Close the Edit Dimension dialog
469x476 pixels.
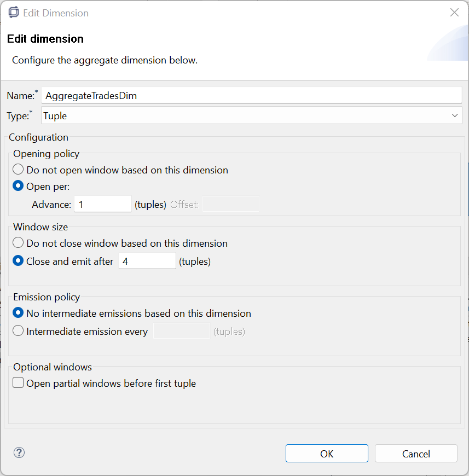(x=454, y=13)
